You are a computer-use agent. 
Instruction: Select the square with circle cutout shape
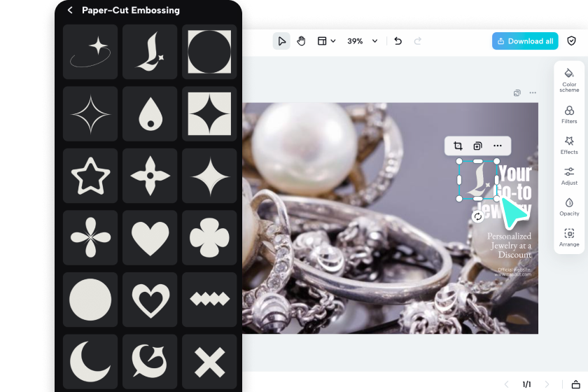point(209,52)
